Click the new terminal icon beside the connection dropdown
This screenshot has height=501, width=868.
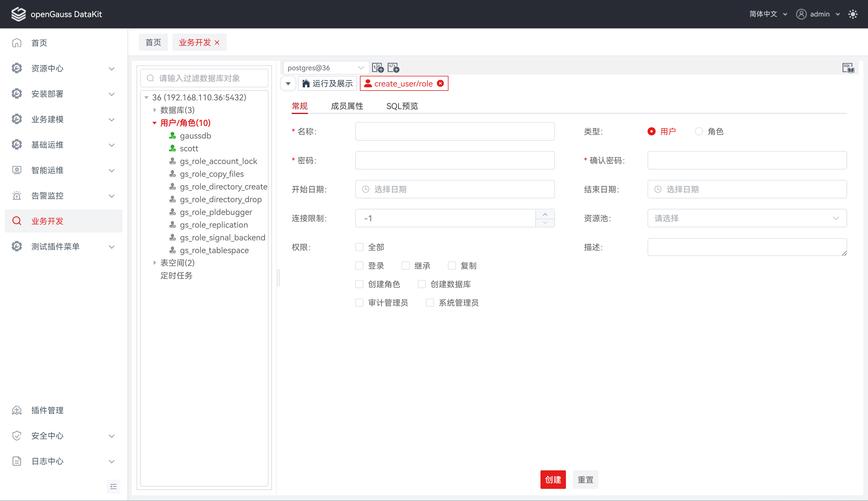pos(378,68)
